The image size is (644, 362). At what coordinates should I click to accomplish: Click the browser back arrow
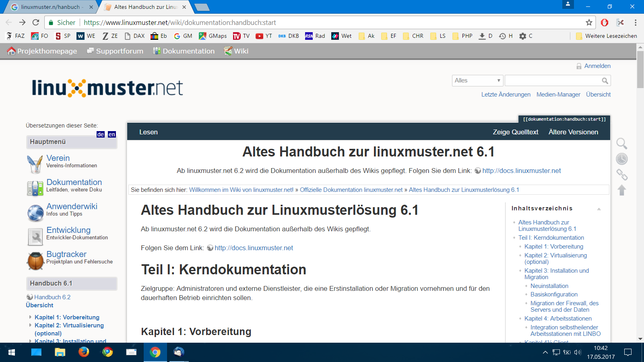[x=9, y=23]
